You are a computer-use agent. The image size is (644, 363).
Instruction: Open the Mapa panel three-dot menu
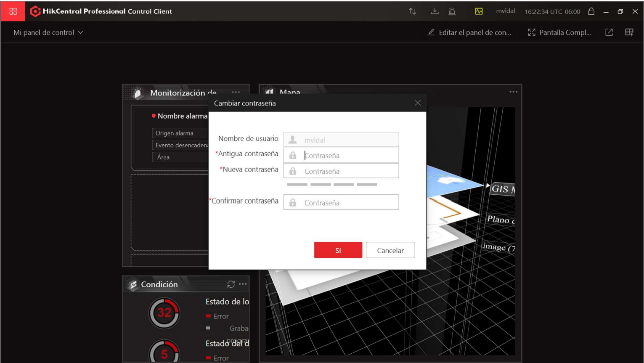click(514, 92)
